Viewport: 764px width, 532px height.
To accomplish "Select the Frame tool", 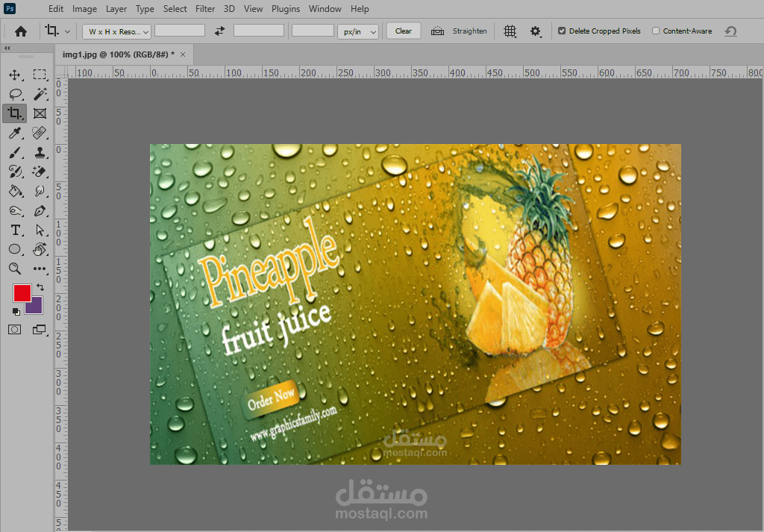I will (40, 113).
